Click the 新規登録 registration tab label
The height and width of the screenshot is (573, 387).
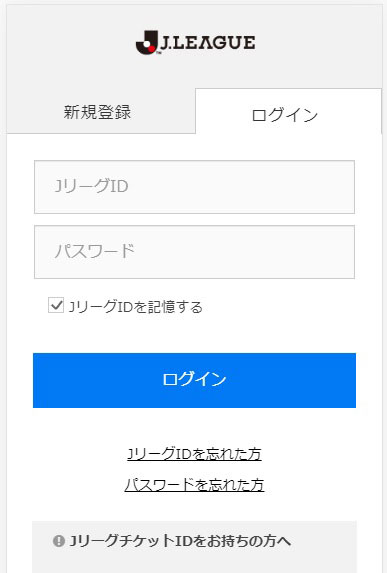tap(97, 111)
